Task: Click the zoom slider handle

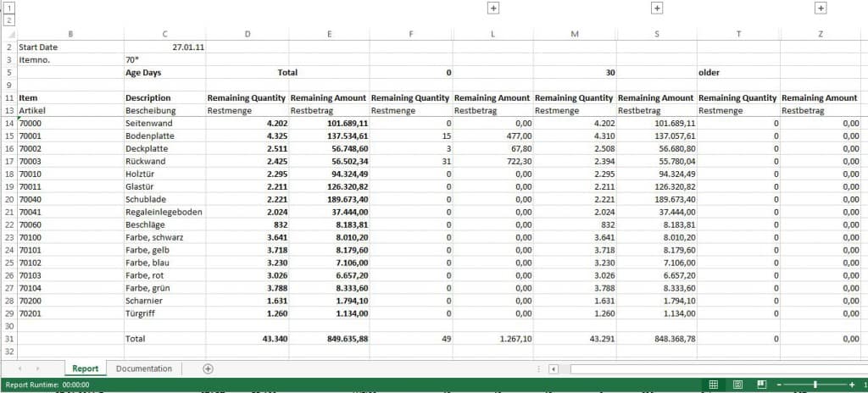Action: click(x=815, y=385)
